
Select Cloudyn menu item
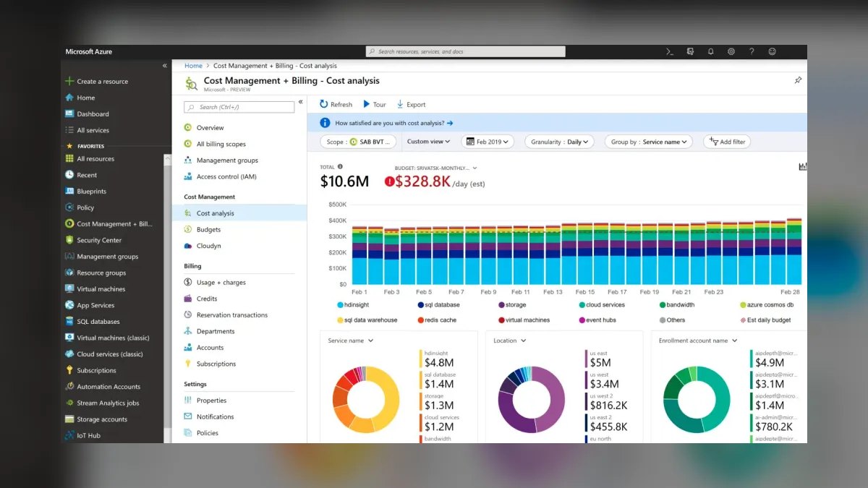coord(208,246)
